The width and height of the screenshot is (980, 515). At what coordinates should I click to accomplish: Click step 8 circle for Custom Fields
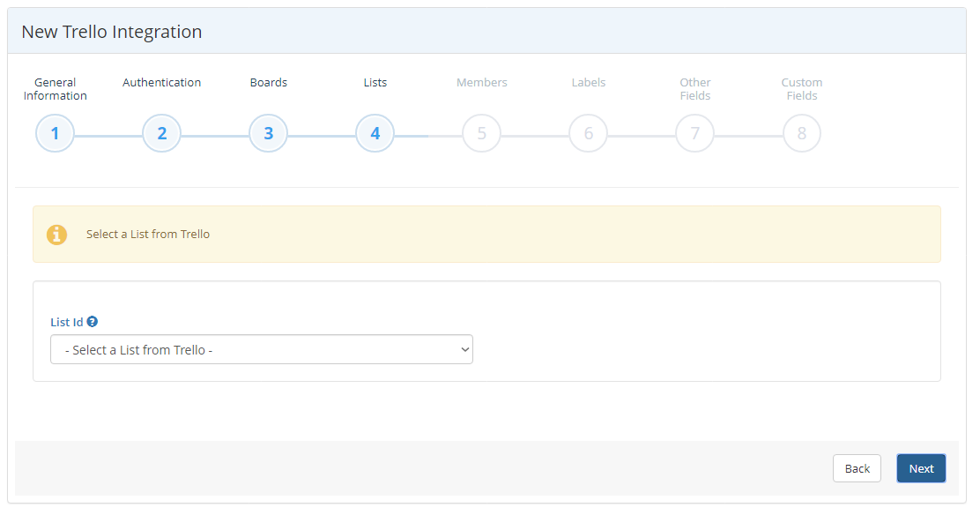pyautogui.click(x=801, y=133)
